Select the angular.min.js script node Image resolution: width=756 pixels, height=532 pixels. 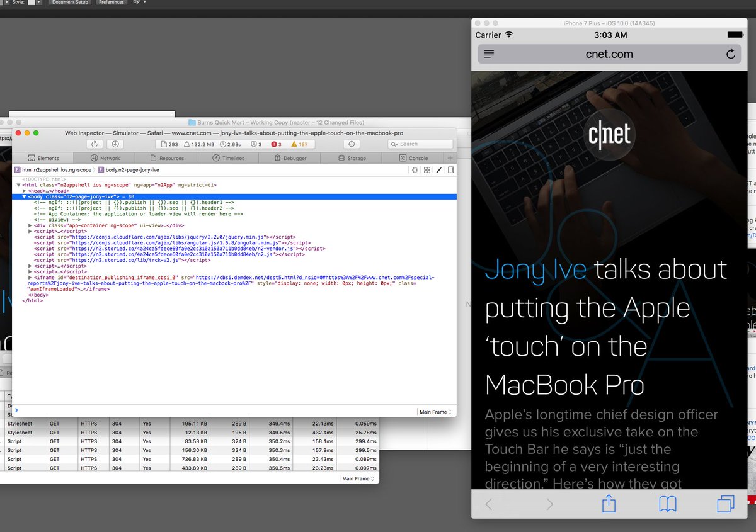(x=172, y=242)
